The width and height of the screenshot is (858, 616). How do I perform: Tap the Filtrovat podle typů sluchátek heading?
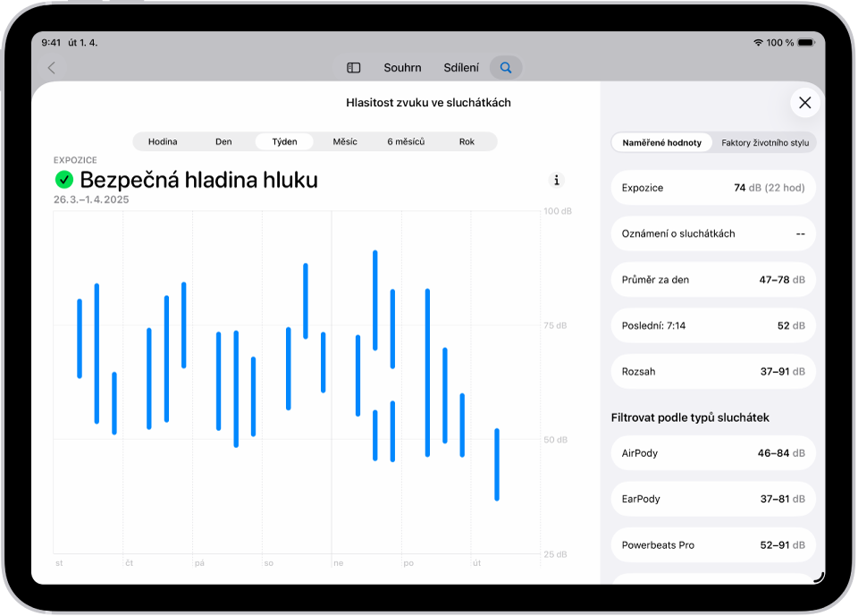coord(690,418)
